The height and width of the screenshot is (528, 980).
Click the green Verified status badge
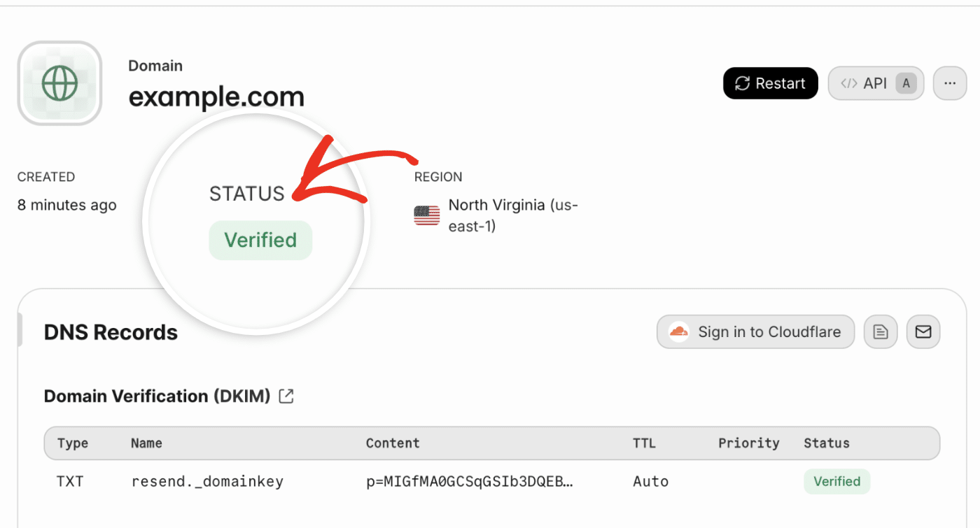pos(260,240)
